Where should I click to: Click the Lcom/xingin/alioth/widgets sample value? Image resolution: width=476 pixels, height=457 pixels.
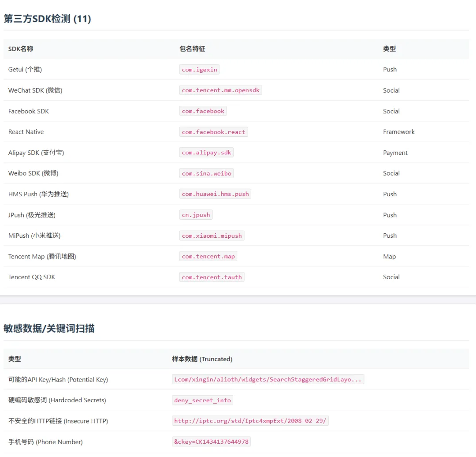point(268,379)
